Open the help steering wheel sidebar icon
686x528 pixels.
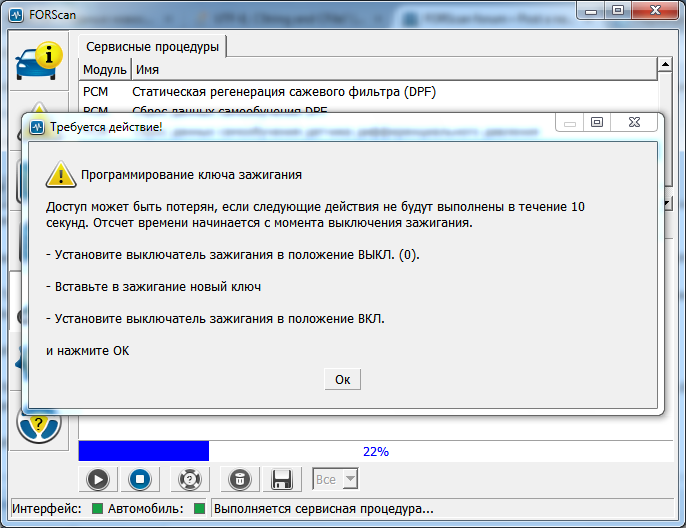point(37,424)
